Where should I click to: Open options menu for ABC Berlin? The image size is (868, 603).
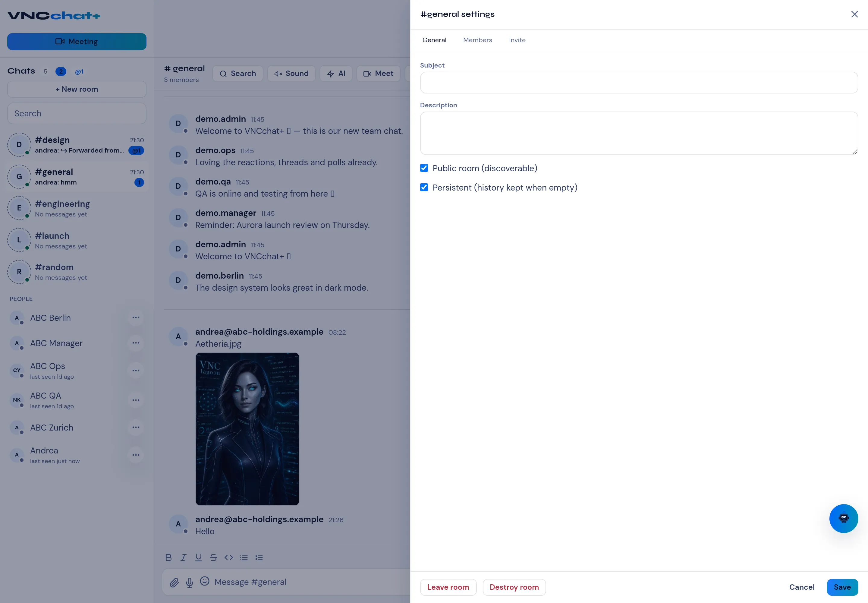tap(136, 318)
